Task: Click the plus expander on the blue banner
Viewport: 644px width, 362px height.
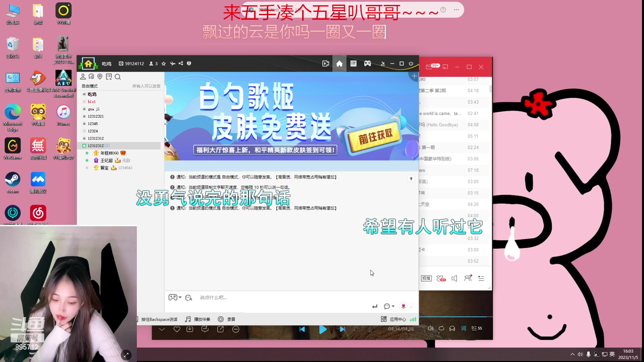Action: tap(414, 76)
